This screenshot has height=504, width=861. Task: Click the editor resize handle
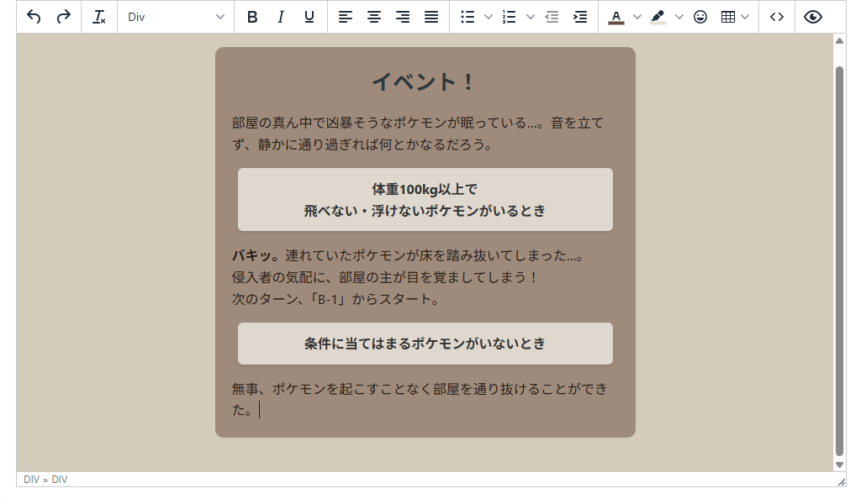[841, 481]
